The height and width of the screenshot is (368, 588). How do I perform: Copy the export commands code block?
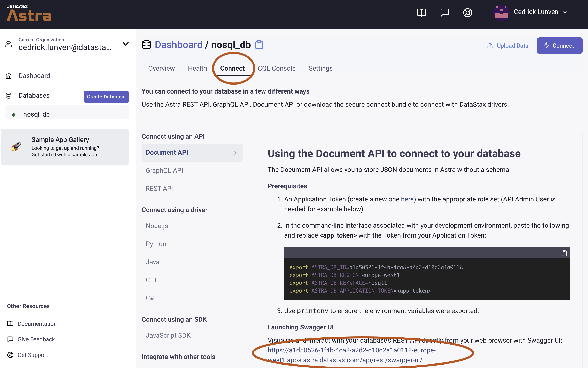pos(564,253)
